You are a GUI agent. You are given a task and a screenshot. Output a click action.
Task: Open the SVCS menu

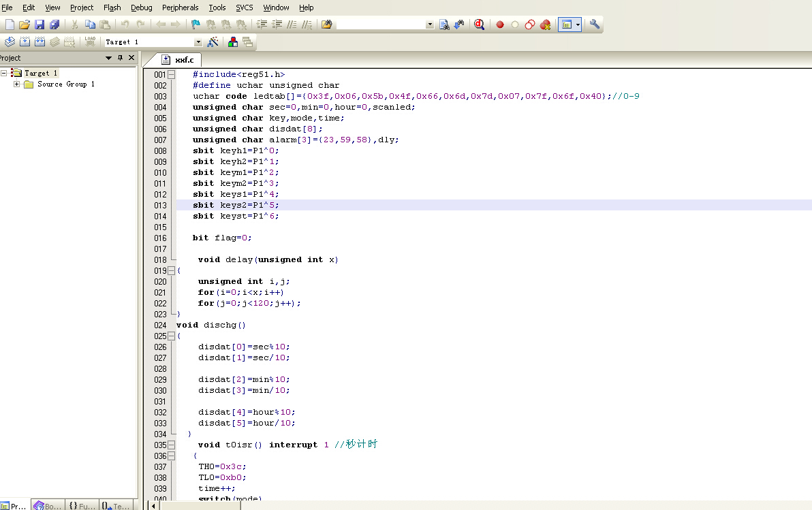tap(245, 7)
